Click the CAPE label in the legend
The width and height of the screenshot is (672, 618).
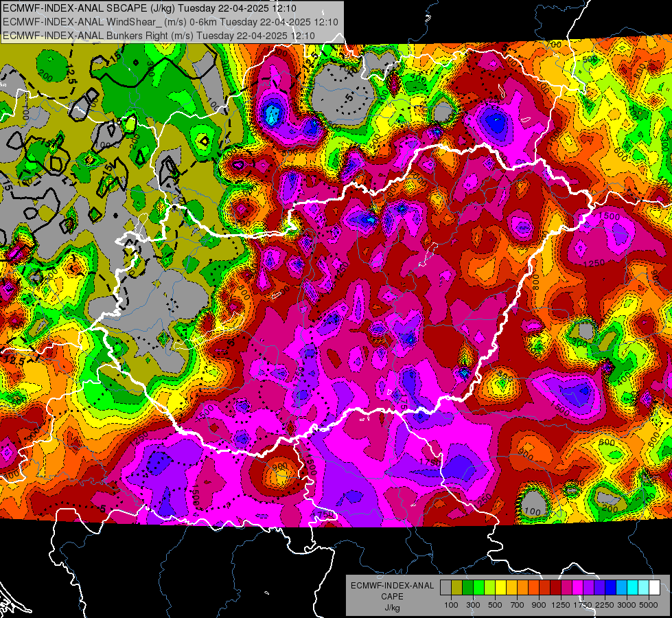point(392,596)
